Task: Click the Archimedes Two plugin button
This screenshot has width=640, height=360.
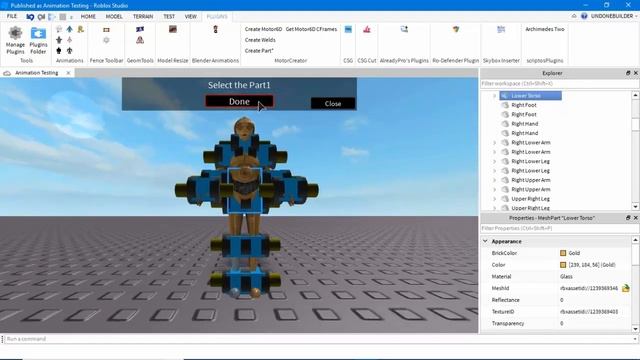Action: (544, 29)
